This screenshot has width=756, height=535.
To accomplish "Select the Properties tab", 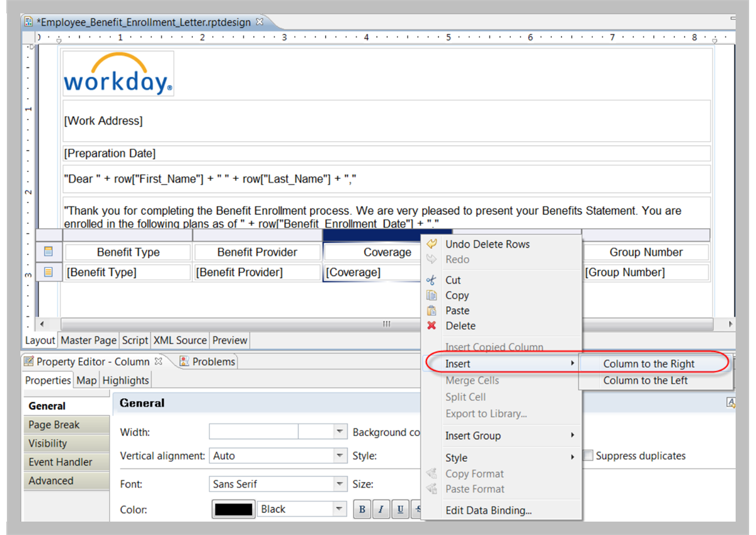I will click(48, 380).
